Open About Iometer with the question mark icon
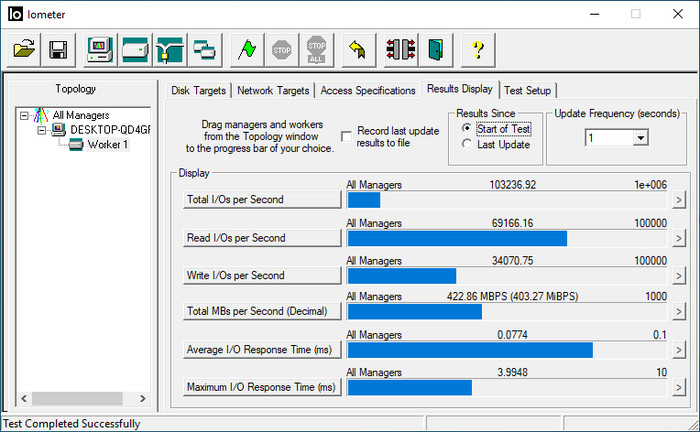This screenshot has width=700, height=432. click(x=478, y=48)
